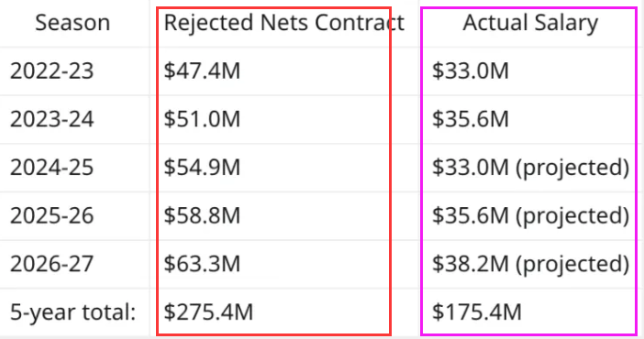Click the $58.8M contract cell

[202, 215]
